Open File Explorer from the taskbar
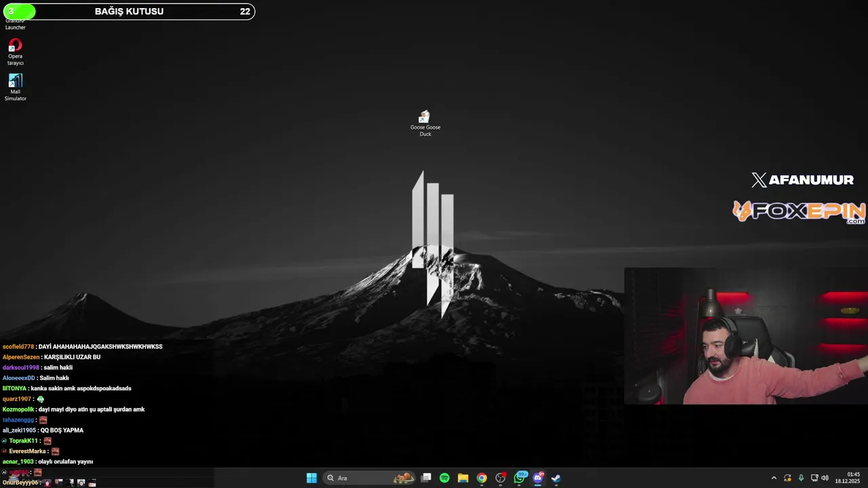This screenshot has width=868, height=488. (x=463, y=478)
